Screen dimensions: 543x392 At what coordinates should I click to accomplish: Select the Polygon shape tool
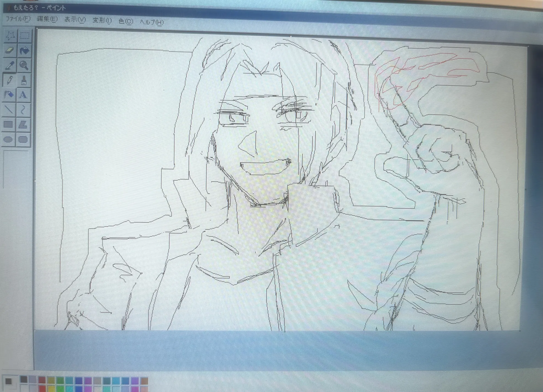point(23,124)
